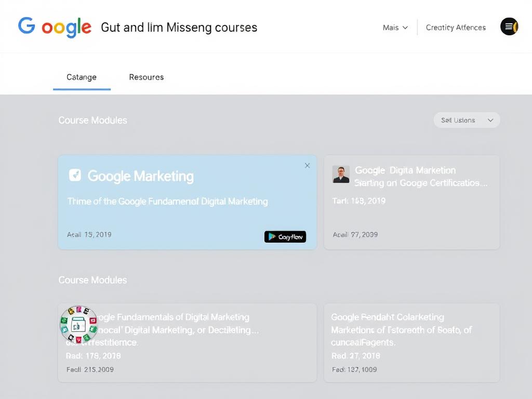The image size is (532, 399).
Task: Click the 'Red. 27, 2018' text
Action: tap(355, 356)
